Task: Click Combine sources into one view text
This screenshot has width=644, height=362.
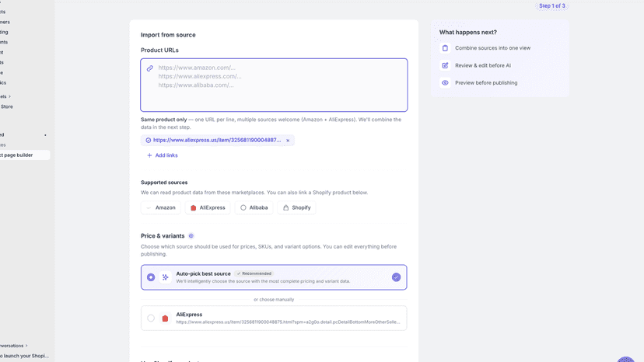Action: coord(492,48)
